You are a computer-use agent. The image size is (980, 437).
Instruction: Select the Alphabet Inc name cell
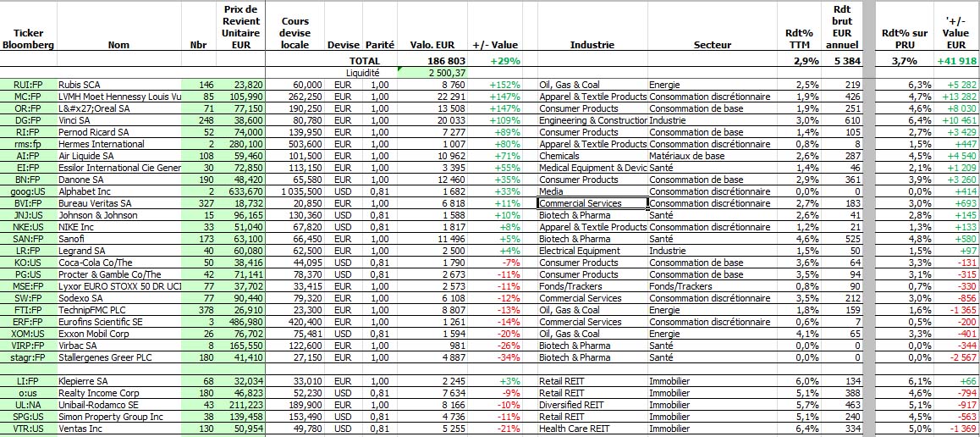118,191
